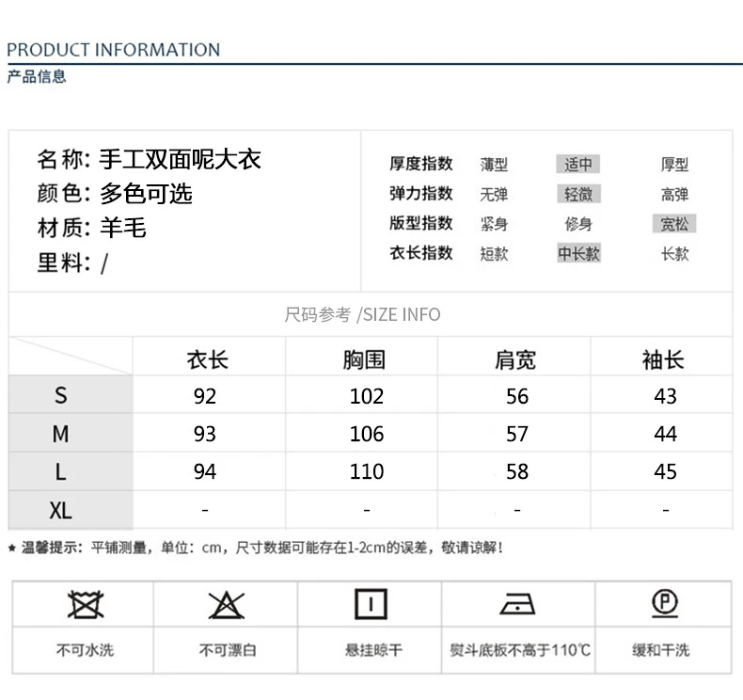743x700 pixels.
Task: Click the 袖长 column header
Action: pyautogui.click(x=663, y=359)
